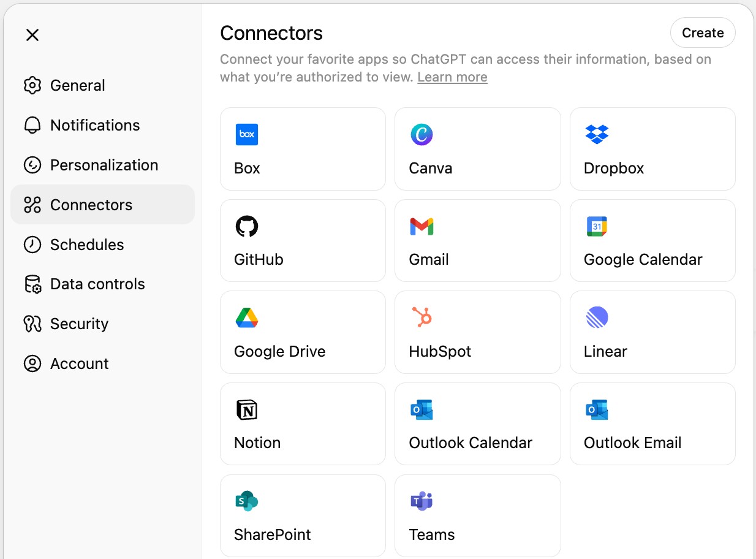Click the Linear connector icon
Image resolution: width=756 pixels, height=559 pixels.
[596, 318]
